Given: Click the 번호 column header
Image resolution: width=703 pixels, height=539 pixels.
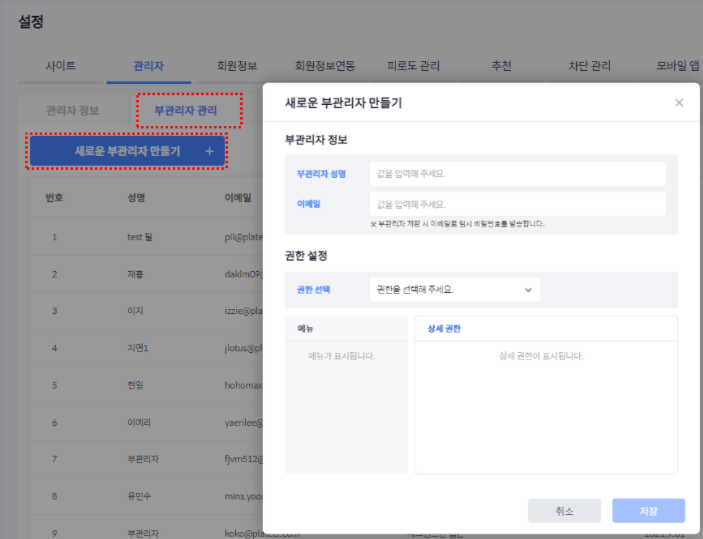Looking at the screenshot, I should 54,198.
